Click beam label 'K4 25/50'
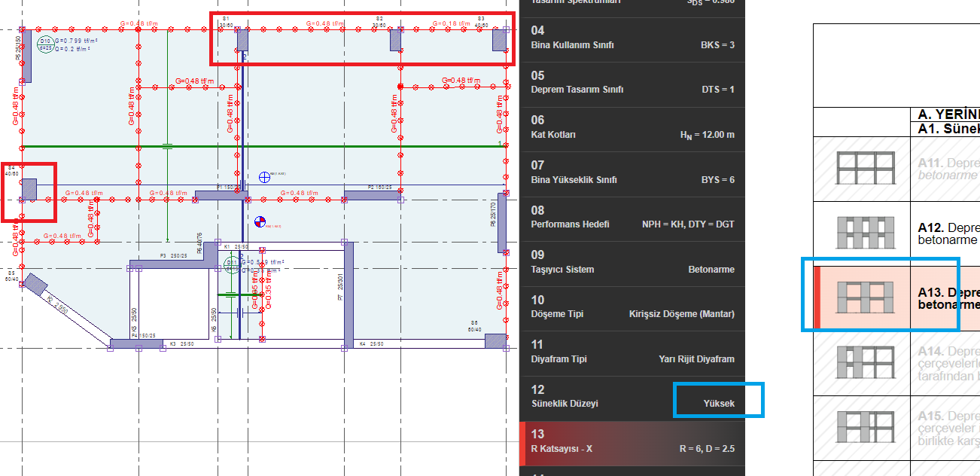Screen dimensions: 980x476 (372, 344)
